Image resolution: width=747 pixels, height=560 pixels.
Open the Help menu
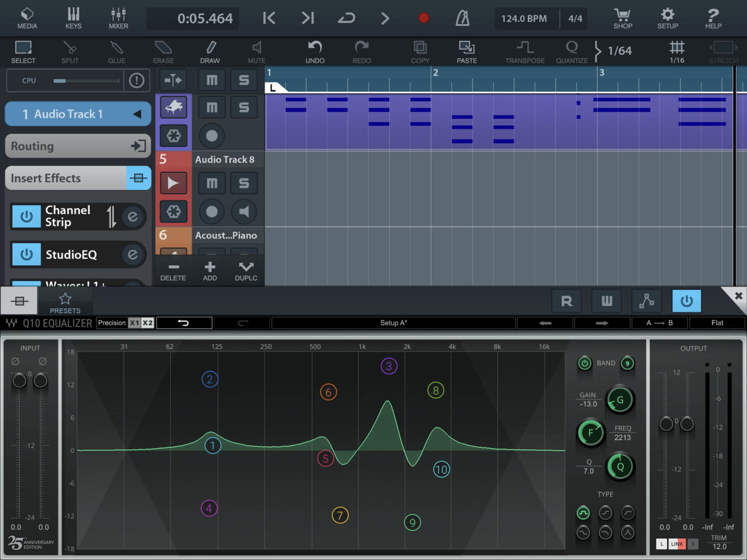(713, 18)
